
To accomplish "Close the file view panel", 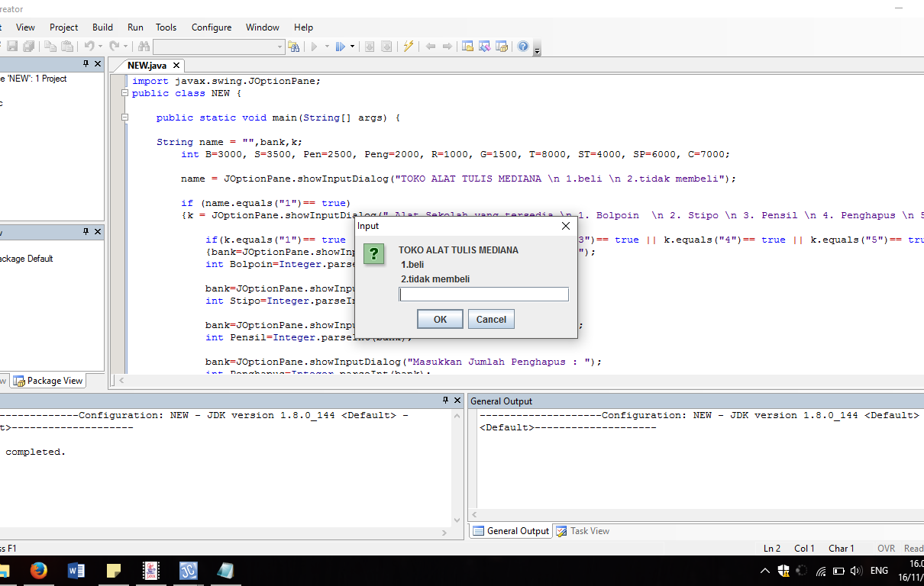I will pos(98,63).
